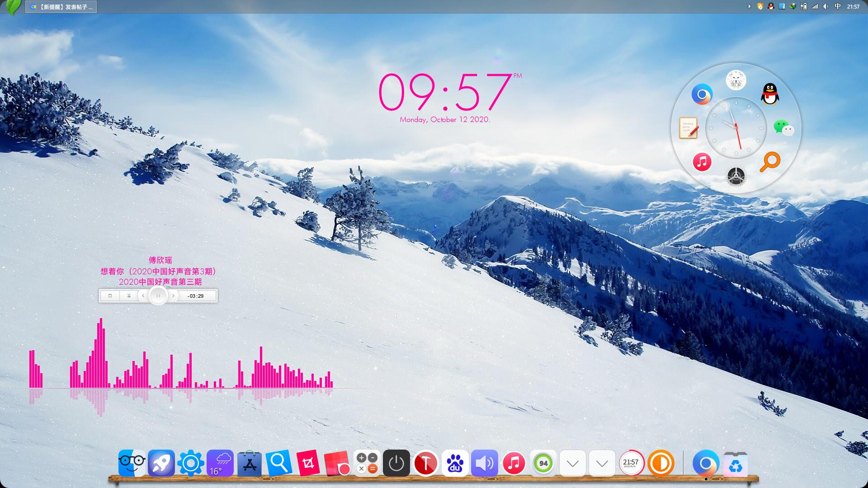
Task: Open the lion icon in circular launcher
Action: point(736,80)
